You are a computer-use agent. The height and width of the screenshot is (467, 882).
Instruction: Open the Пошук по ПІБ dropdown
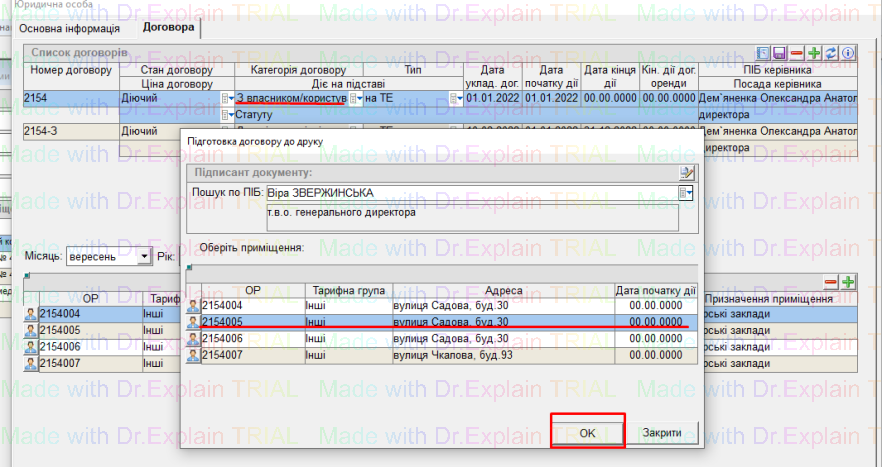[685, 192]
